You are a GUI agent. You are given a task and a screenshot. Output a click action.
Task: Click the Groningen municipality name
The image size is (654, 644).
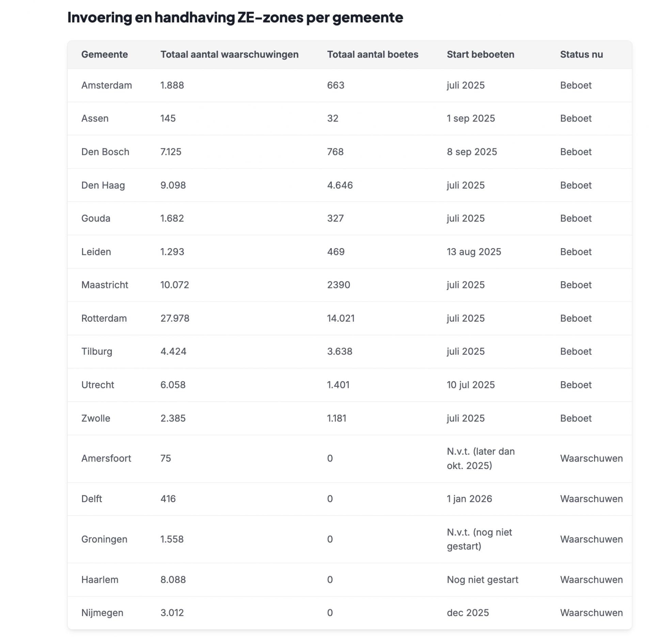click(104, 539)
